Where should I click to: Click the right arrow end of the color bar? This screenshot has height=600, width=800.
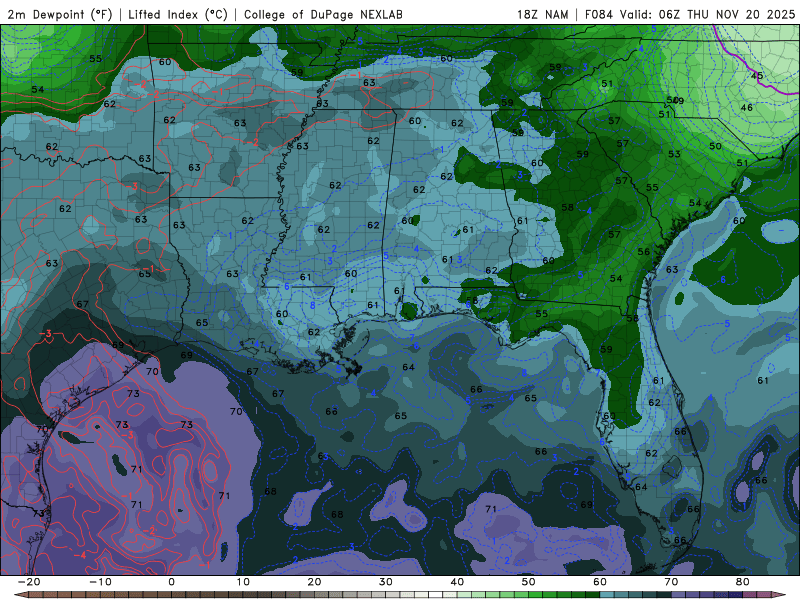[x=780, y=595]
